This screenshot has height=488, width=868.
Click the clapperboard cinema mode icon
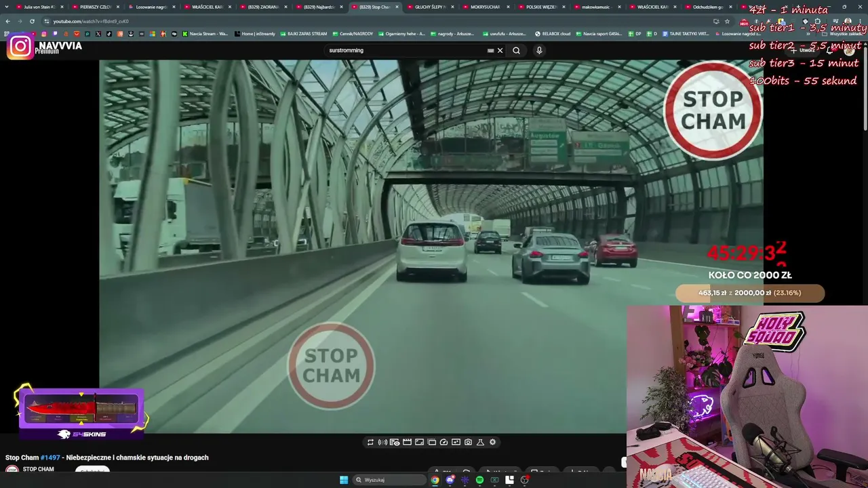pyautogui.click(x=407, y=442)
